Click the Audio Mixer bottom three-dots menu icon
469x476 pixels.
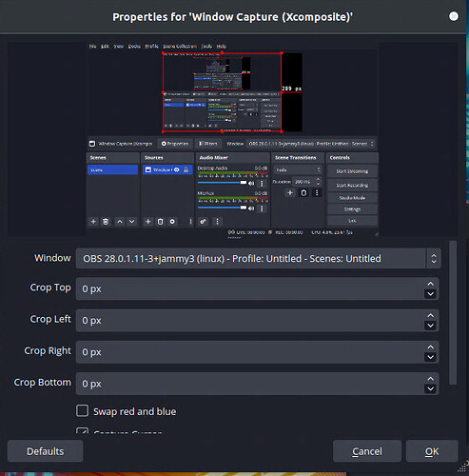tap(217, 222)
